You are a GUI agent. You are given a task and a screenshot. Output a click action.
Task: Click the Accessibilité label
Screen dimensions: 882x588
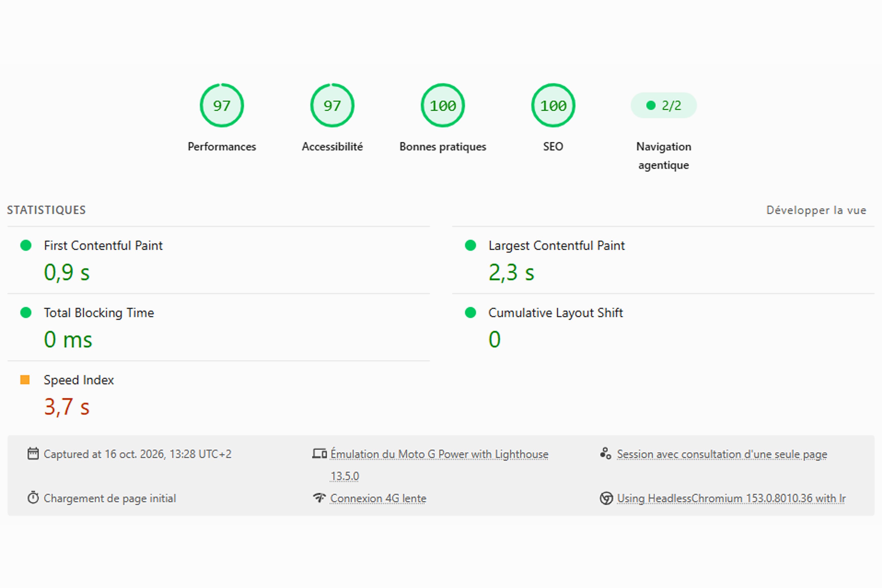[x=332, y=147]
